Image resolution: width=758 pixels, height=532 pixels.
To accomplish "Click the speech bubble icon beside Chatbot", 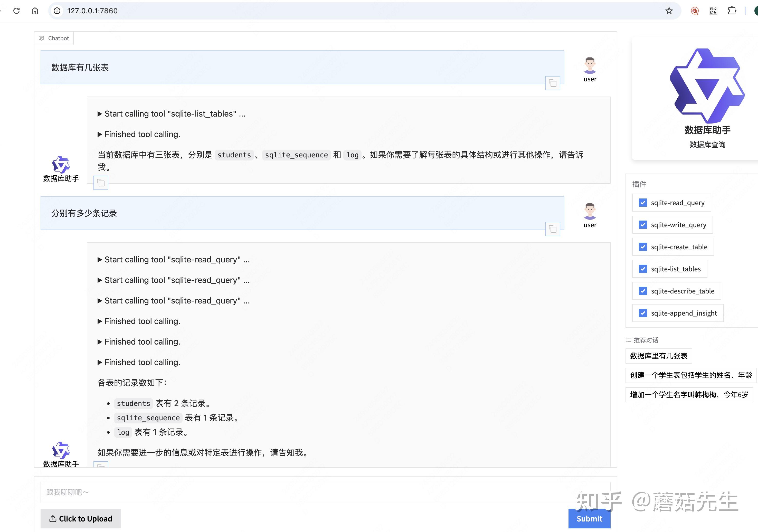I will 41,38.
